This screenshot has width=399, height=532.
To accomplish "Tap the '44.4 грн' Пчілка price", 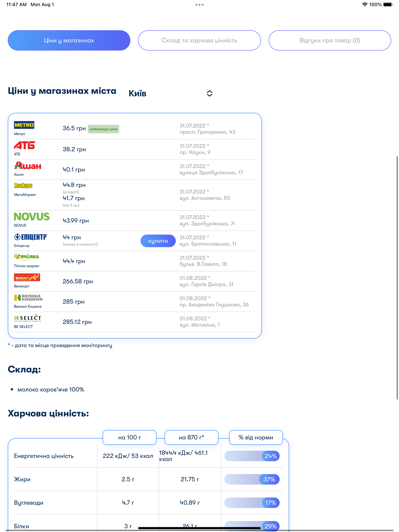I will (x=74, y=261).
